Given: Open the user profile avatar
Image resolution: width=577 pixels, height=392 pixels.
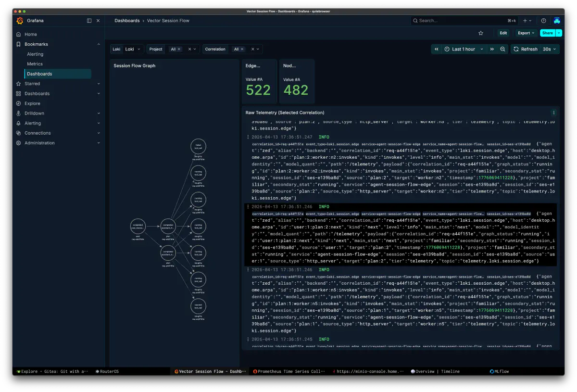Looking at the screenshot, I should 557,21.
